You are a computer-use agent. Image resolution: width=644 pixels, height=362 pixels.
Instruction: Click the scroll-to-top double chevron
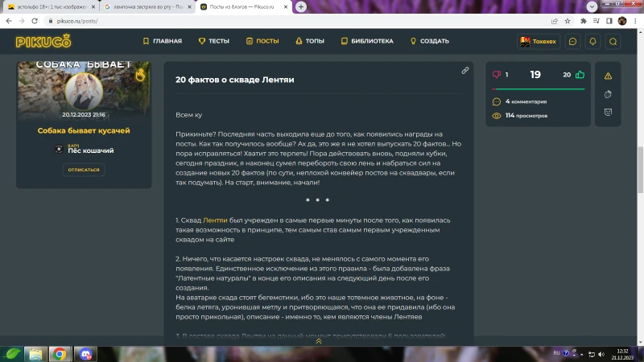tap(318, 341)
